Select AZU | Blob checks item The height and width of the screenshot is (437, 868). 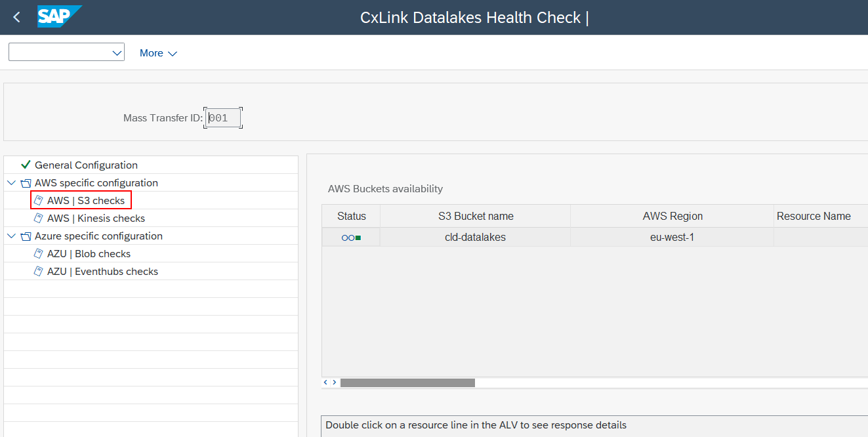pos(89,254)
